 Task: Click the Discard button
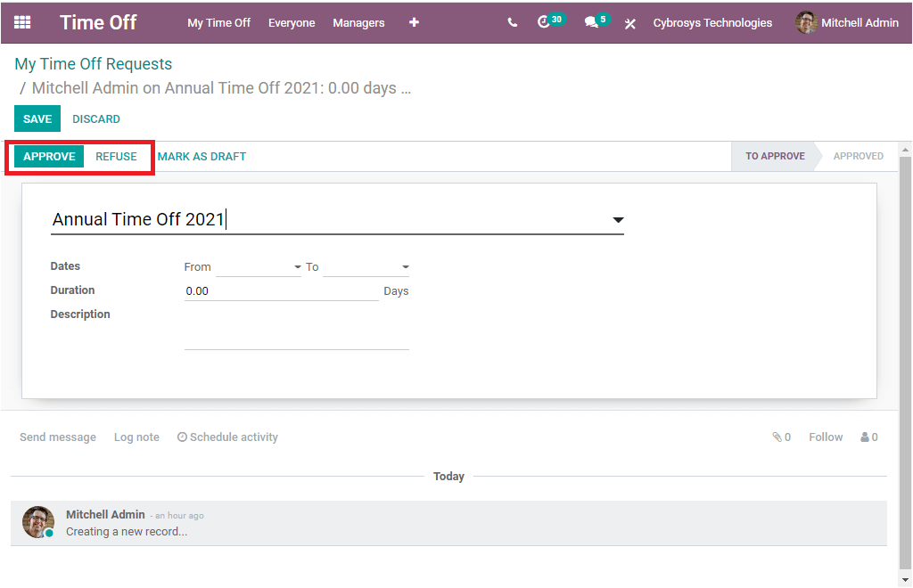(x=96, y=118)
